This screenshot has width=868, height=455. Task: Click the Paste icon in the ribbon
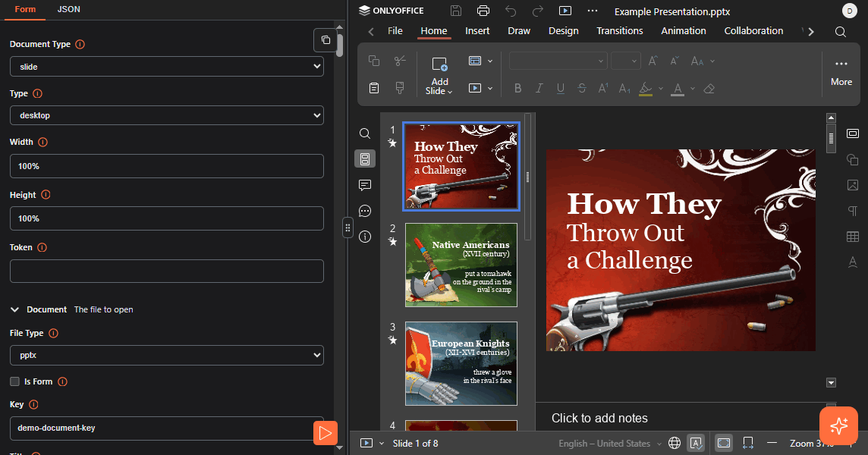(x=374, y=88)
